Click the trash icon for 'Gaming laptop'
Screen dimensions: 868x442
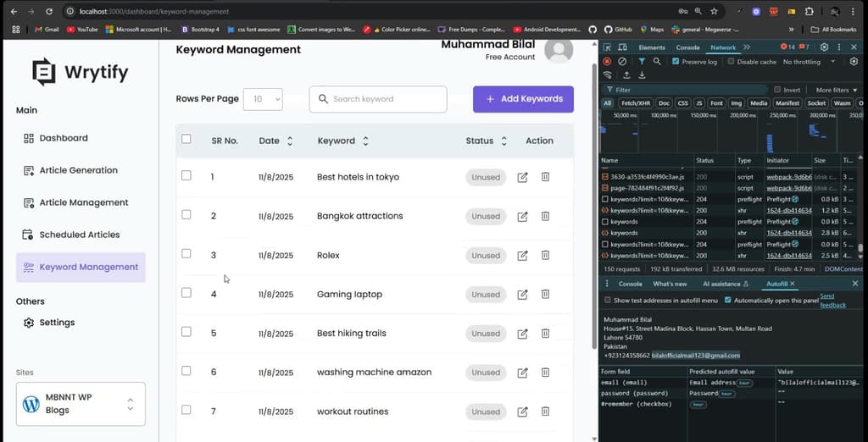[x=545, y=294]
